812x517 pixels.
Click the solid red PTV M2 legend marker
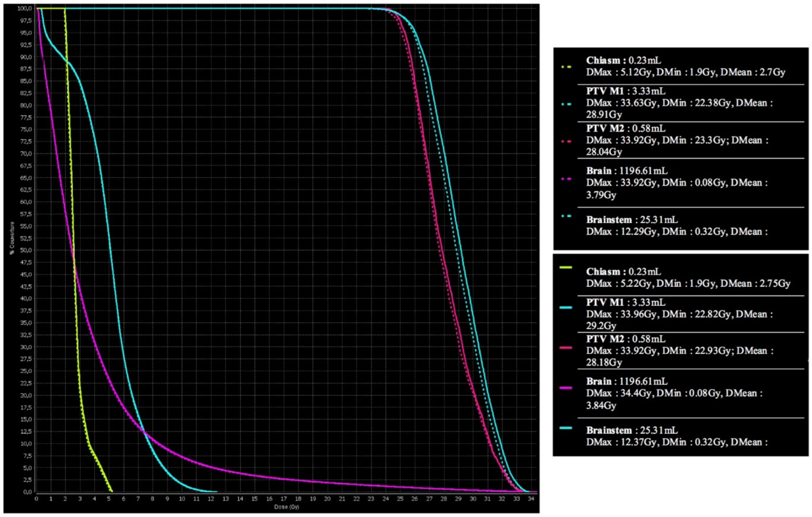tap(566, 347)
